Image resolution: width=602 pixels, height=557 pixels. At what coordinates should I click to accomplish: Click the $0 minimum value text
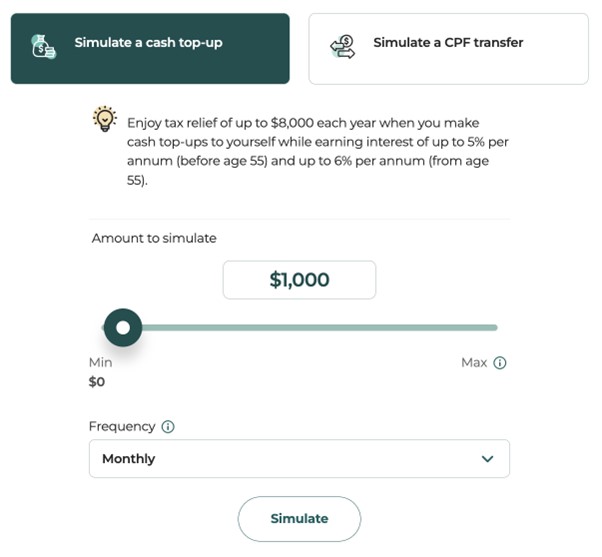click(x=97, y=381)
